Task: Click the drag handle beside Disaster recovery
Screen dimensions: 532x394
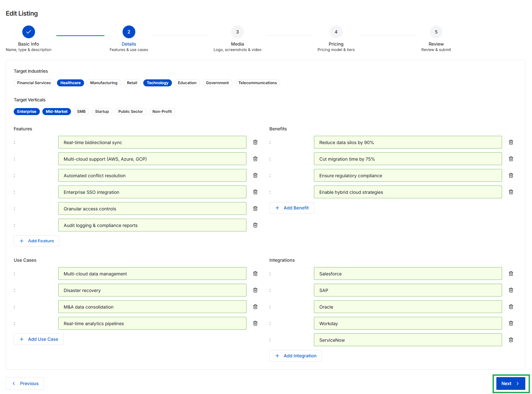Action: pyautogui.click(x=14, y=290)
